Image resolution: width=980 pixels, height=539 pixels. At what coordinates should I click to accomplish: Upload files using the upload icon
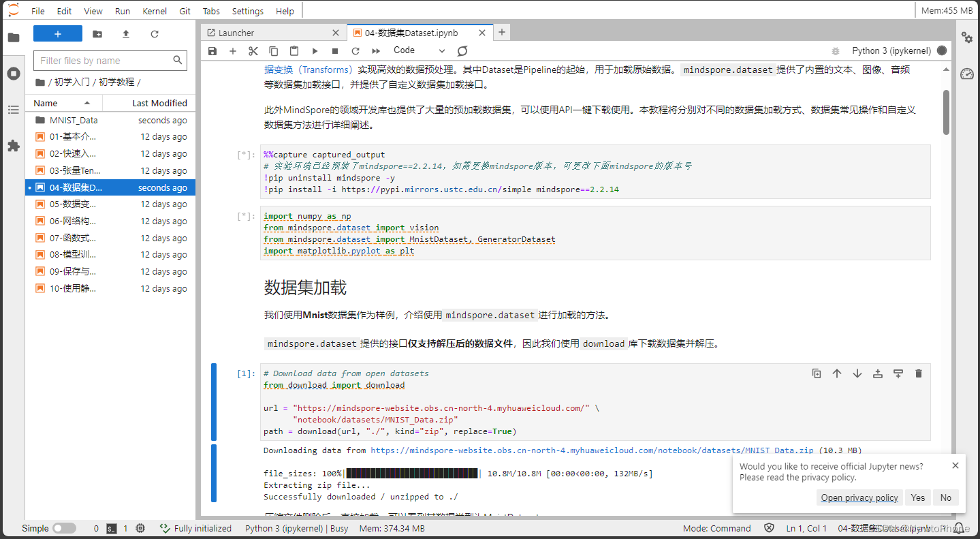coord(126,33)
